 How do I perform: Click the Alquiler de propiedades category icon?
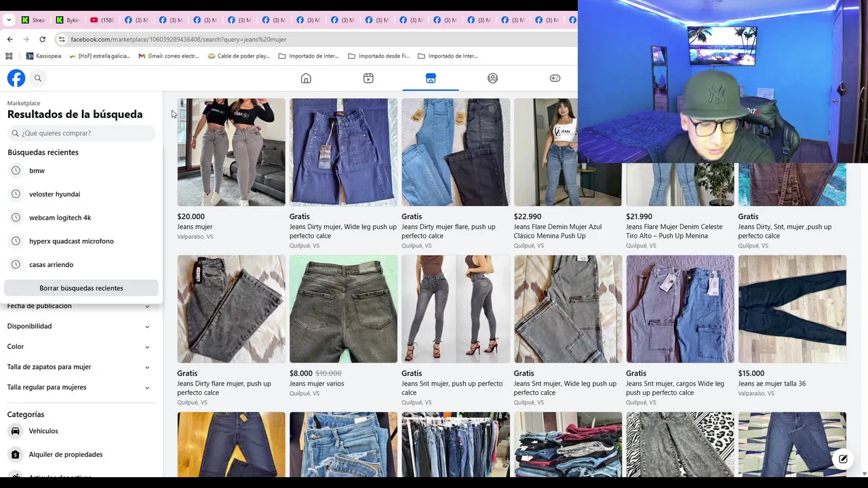click(16, 455)
